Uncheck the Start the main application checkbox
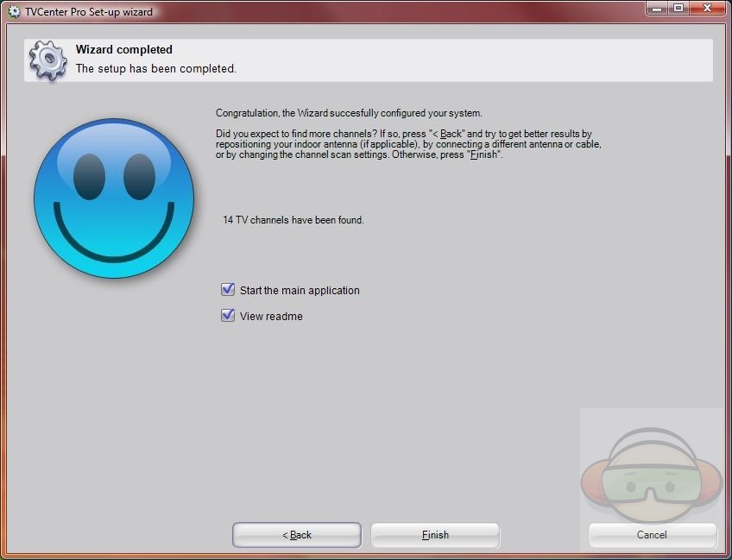The height and width of the screenshot is (560, 732). pyautogui.click(x=228, y=290)
